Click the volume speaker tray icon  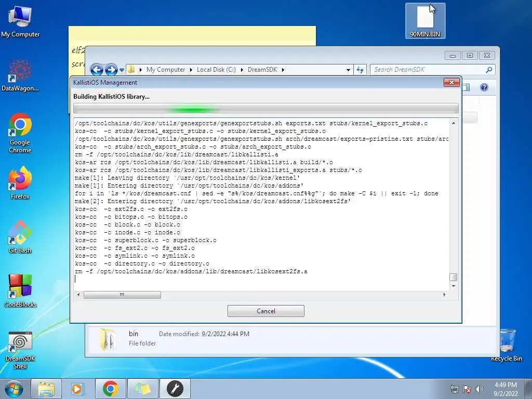point(480,389)
